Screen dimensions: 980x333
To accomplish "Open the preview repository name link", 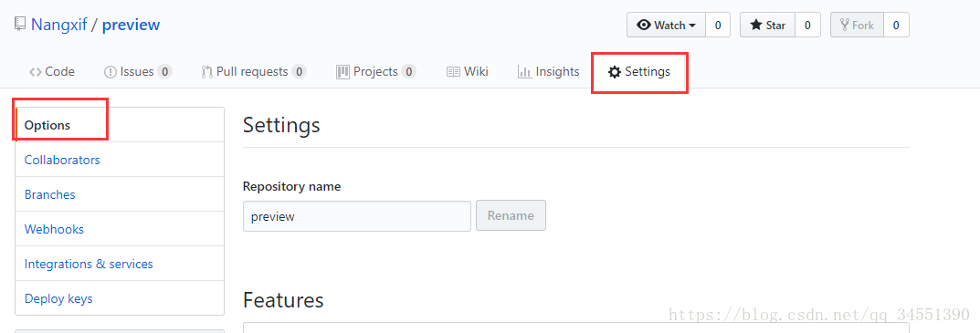I will tap(132, 25).
